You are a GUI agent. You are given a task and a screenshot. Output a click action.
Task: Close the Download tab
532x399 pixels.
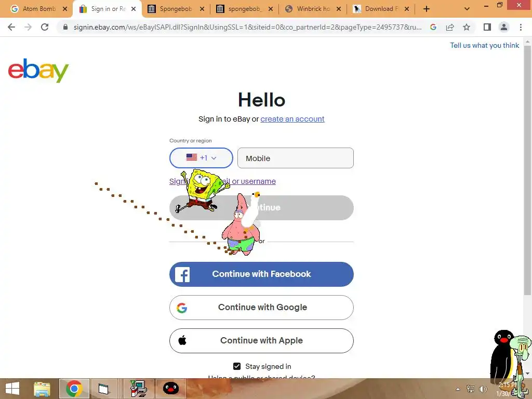pyautogui.click(x=407, y=9)
